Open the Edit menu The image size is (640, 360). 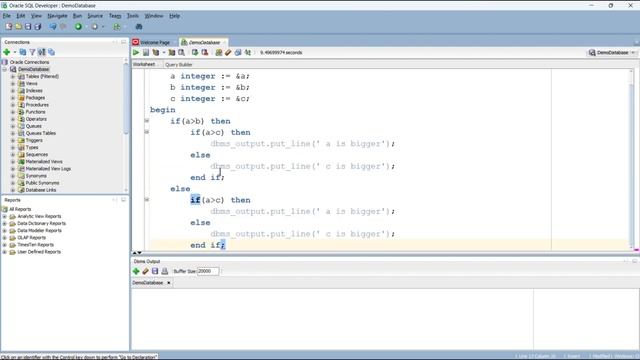click(x=20, y=16)
